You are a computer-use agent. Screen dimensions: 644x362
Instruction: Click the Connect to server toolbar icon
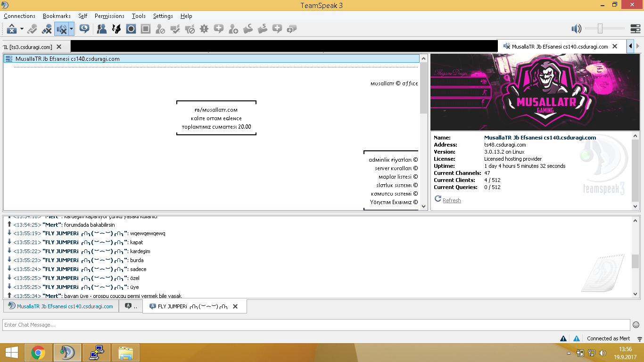(x=32, y=29)
